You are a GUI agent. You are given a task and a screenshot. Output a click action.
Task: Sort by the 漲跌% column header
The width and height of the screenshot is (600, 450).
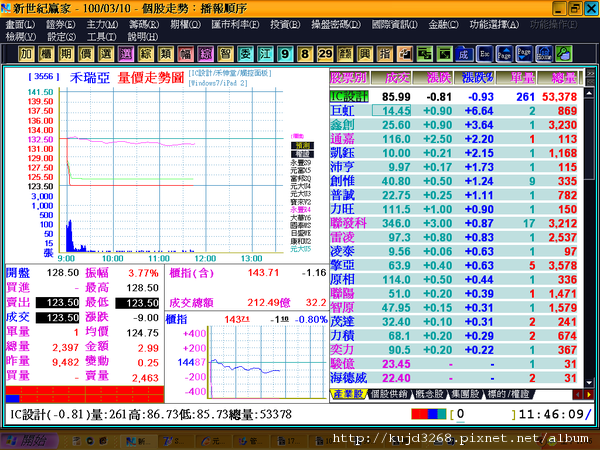474,78
